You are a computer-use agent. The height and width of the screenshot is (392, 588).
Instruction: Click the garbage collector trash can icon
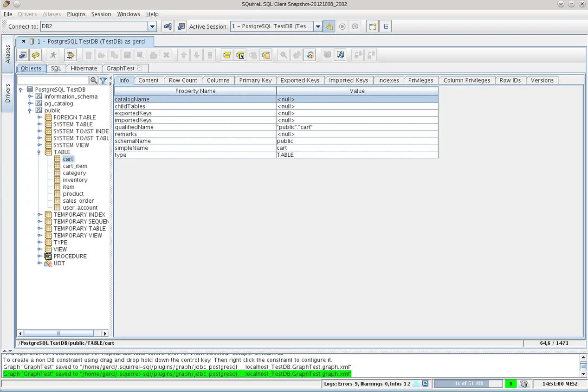point(524,384)
